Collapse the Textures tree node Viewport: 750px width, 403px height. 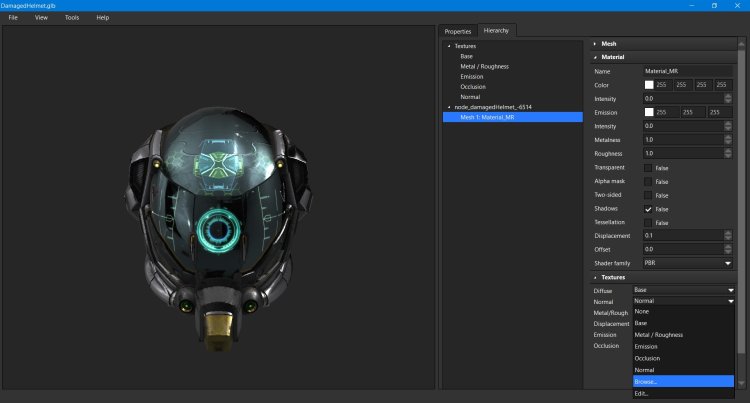[449, 46]
